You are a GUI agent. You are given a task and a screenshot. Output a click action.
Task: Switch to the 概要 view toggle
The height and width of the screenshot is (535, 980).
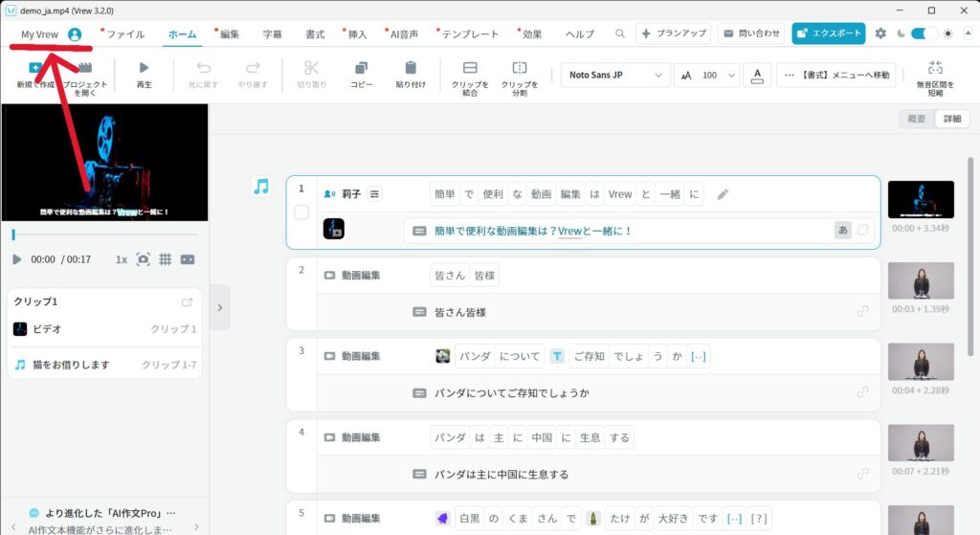pyautogui.click(x=916, y=120)
